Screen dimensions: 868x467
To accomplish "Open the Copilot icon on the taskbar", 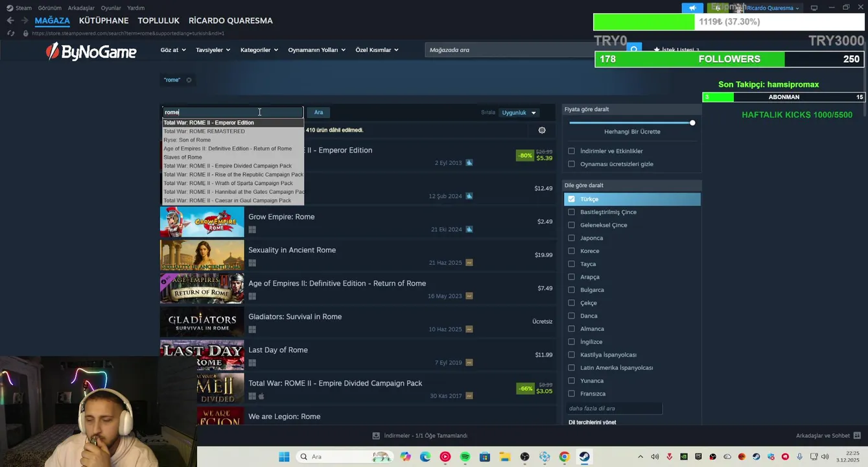I will (x=405, y=457).
